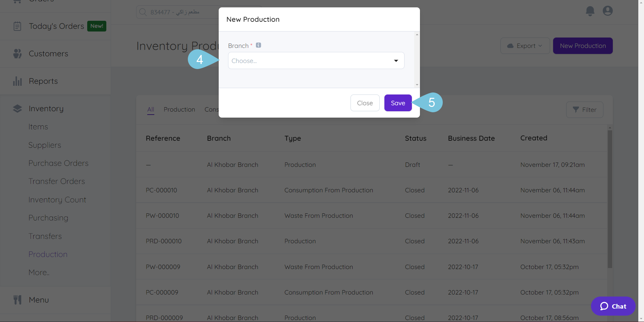Open the Branch 'Choose...' dropdown

316,61
